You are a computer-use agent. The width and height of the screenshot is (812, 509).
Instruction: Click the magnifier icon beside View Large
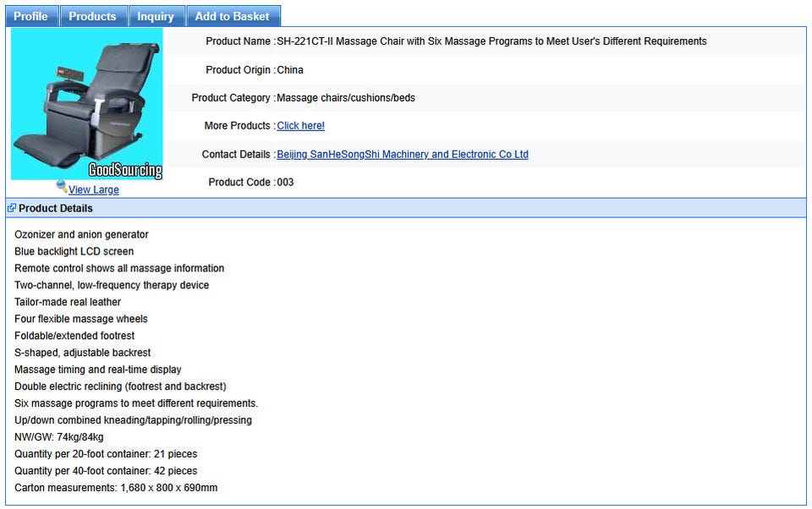point(62,186)
